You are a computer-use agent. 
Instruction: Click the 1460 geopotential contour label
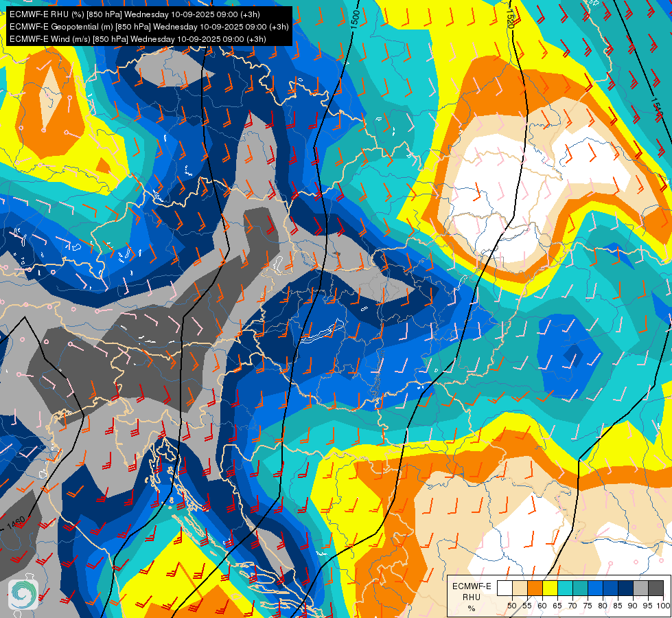tap(16, 523)
